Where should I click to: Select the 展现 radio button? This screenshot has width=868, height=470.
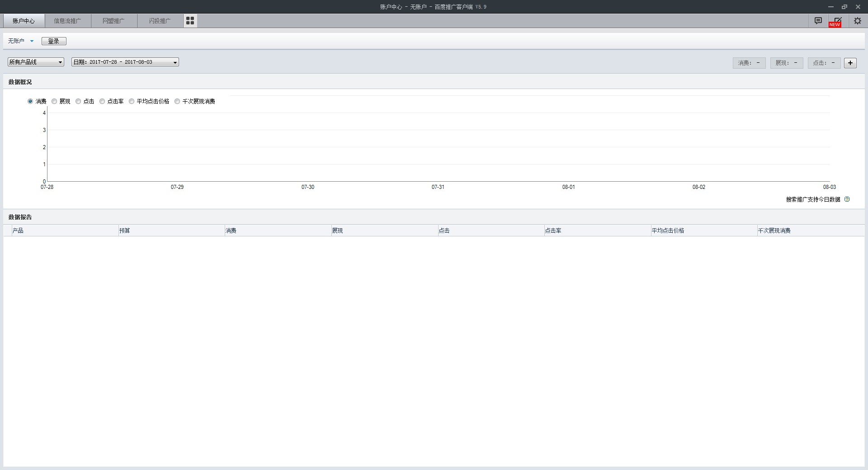[54, 101]
